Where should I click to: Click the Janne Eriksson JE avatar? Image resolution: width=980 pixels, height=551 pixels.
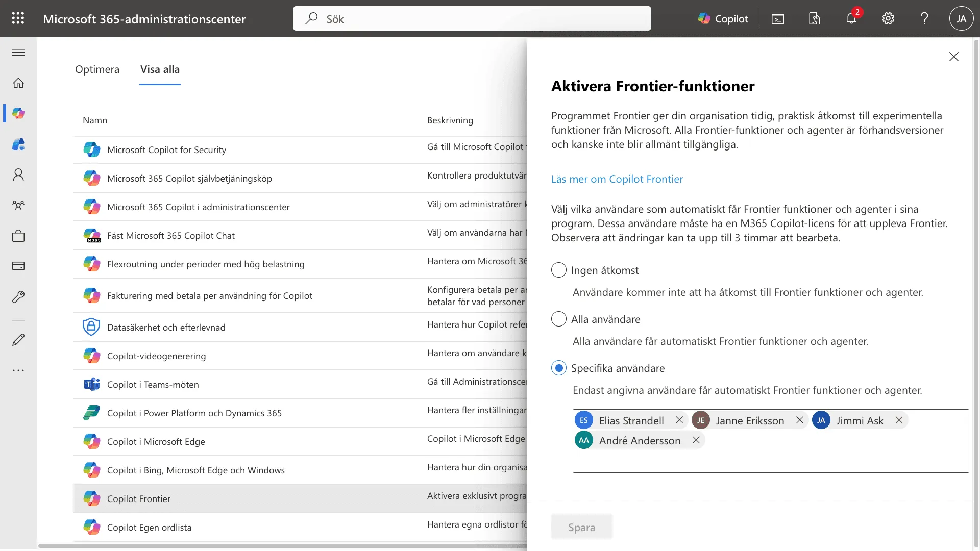tap(701, 420)
